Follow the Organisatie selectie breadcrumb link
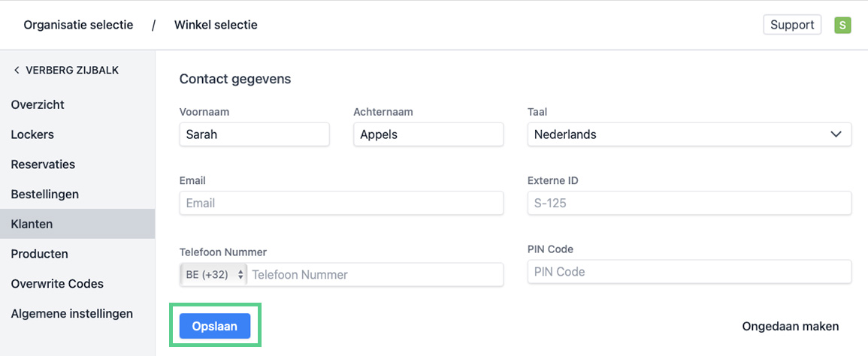 [78, 26]
